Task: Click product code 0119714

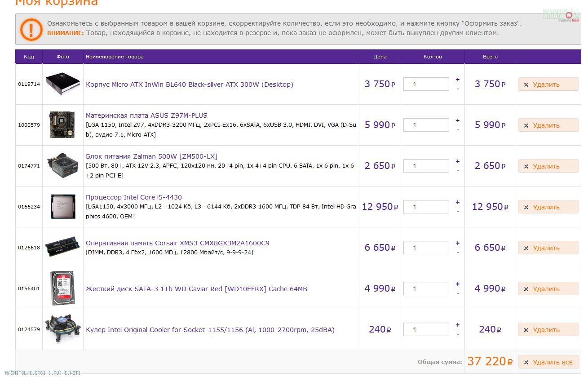Action: pos(29,84)
